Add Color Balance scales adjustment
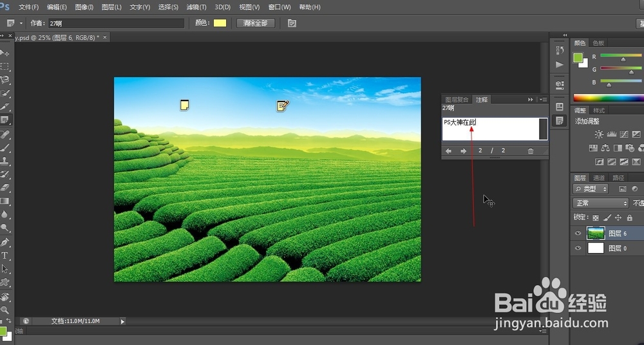 (x=605, y=147)
